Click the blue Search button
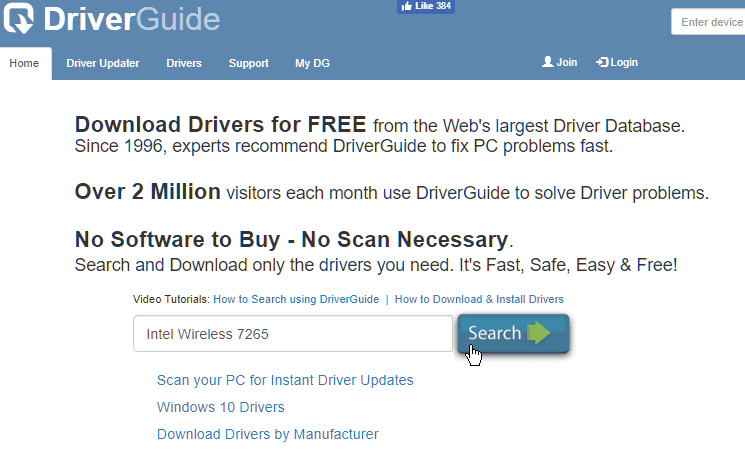Screen dimensions: 745x452 pyautogui.click(x=513, y=333)
